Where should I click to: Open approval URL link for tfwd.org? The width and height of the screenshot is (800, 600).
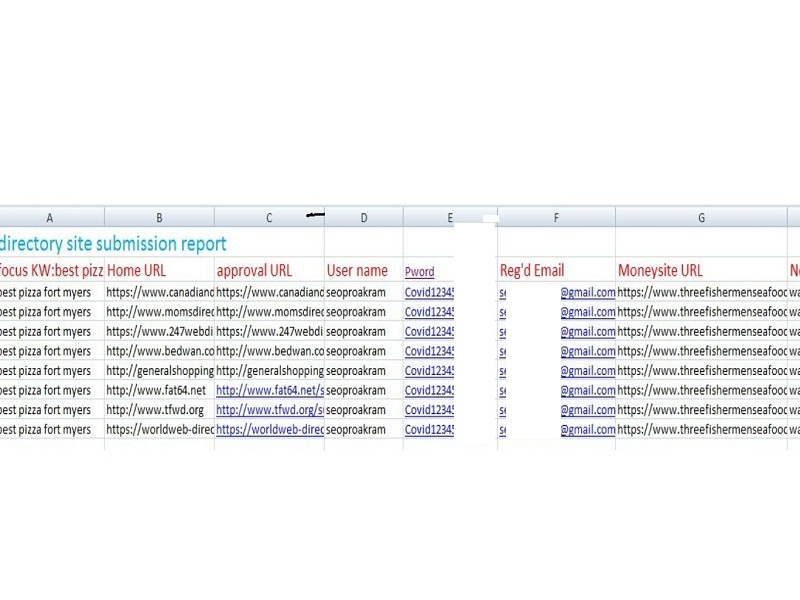[270, 410]
